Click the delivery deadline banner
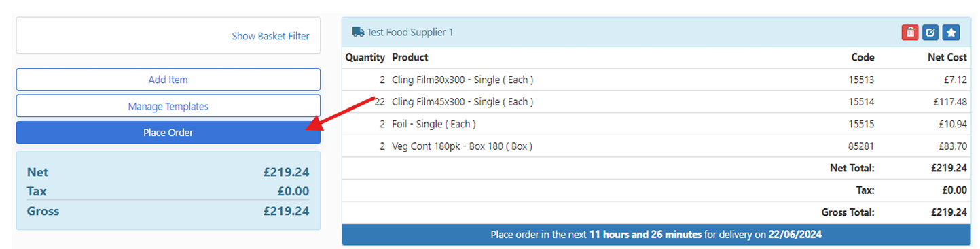The image size is (980, 249). pyautogui.click(x=656, y=235)
